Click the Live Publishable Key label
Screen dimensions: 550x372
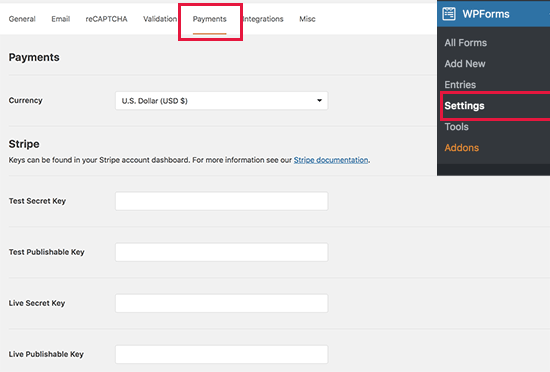pyautogui.click(x=46, y=354)
